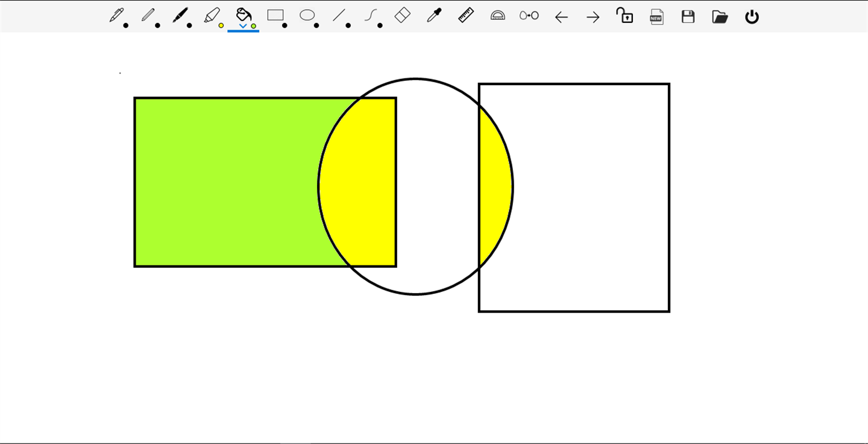This screenshot has height=444, width=868.
Task: Select the eyedropper color picker
Action: tap(434, 15)
